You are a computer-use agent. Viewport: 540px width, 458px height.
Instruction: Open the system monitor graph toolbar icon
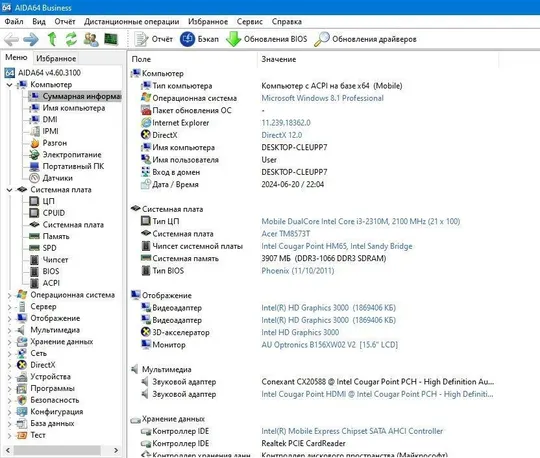click(x=111, y=39)
